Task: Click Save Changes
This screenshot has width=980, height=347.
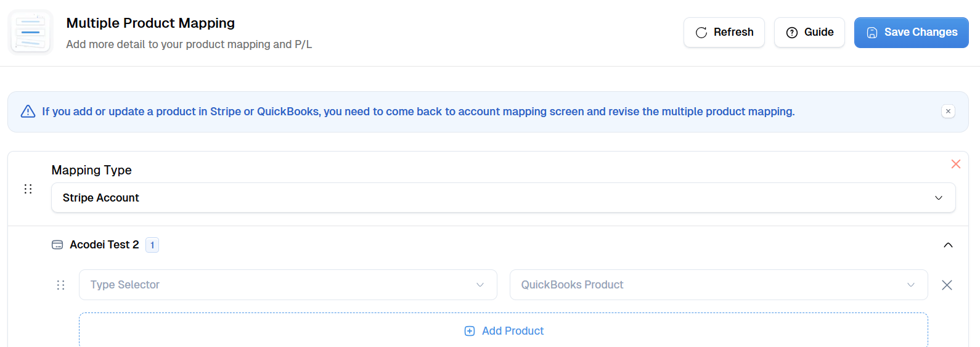Action: [911, 33]
